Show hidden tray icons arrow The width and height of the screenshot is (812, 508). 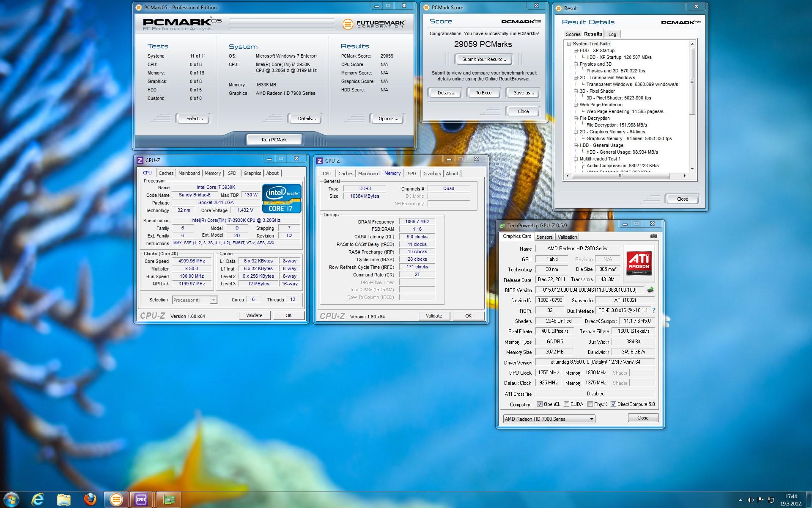point(740,500)
